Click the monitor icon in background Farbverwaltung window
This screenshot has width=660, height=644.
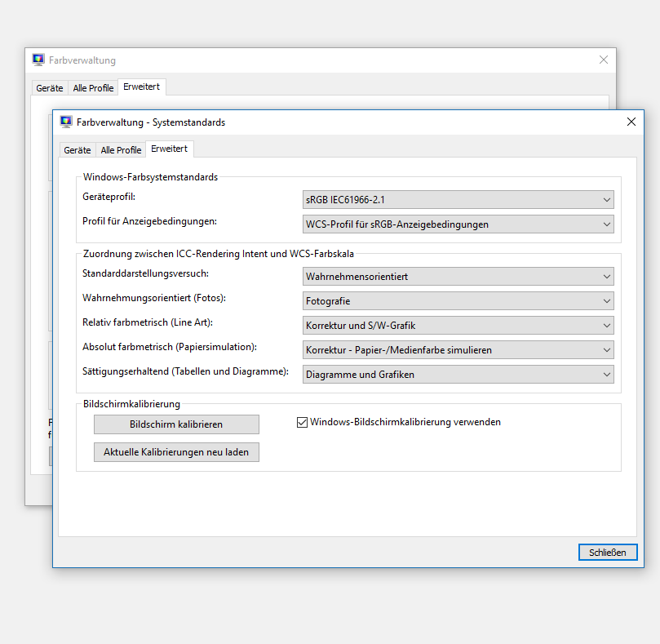[x=38, y=60]
